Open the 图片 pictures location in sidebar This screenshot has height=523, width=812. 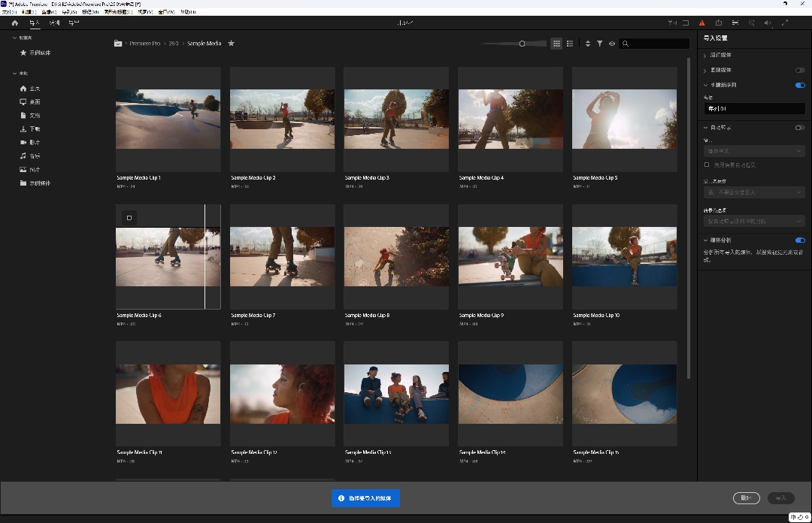coord(30,170)
